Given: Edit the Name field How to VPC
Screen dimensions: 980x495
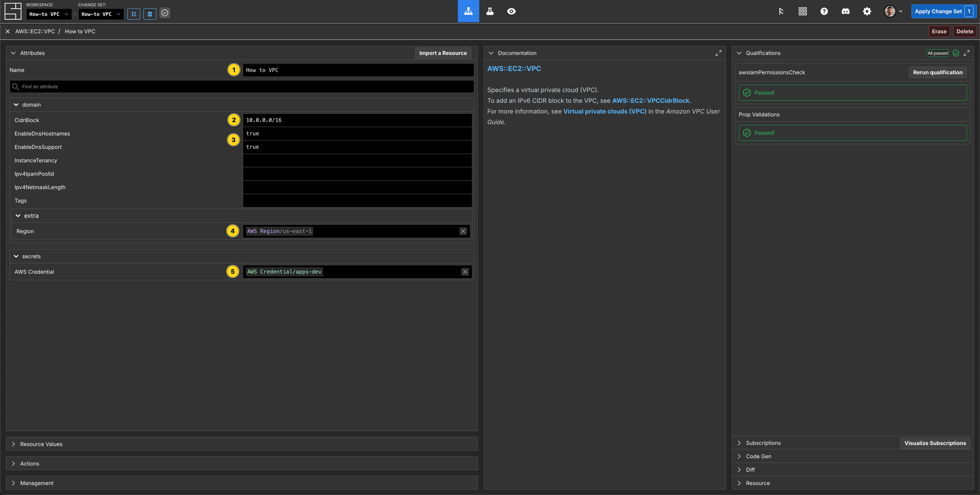Looking at the screenshot, I should (358, 70).
